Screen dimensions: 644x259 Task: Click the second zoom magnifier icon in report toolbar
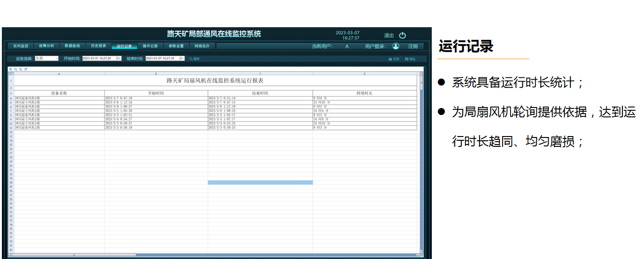point(16,69)
